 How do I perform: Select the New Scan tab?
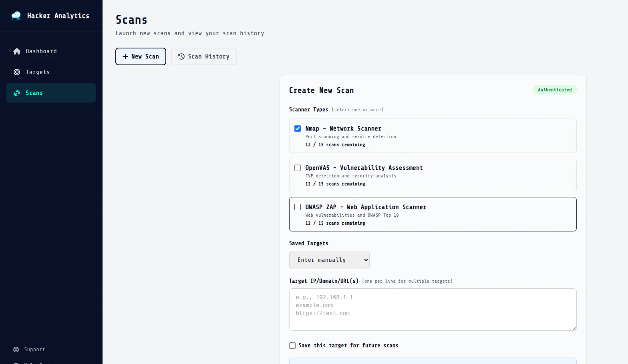(141, 56)
